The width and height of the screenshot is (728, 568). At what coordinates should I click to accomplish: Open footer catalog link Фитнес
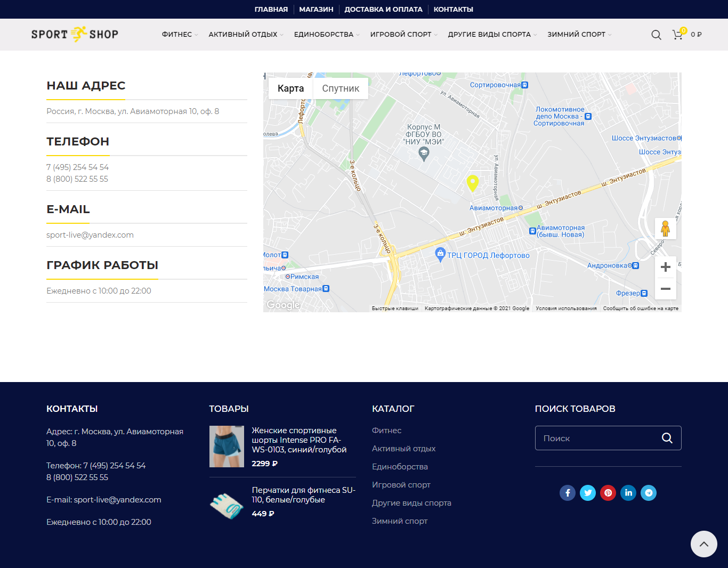(x=386, y=431)
